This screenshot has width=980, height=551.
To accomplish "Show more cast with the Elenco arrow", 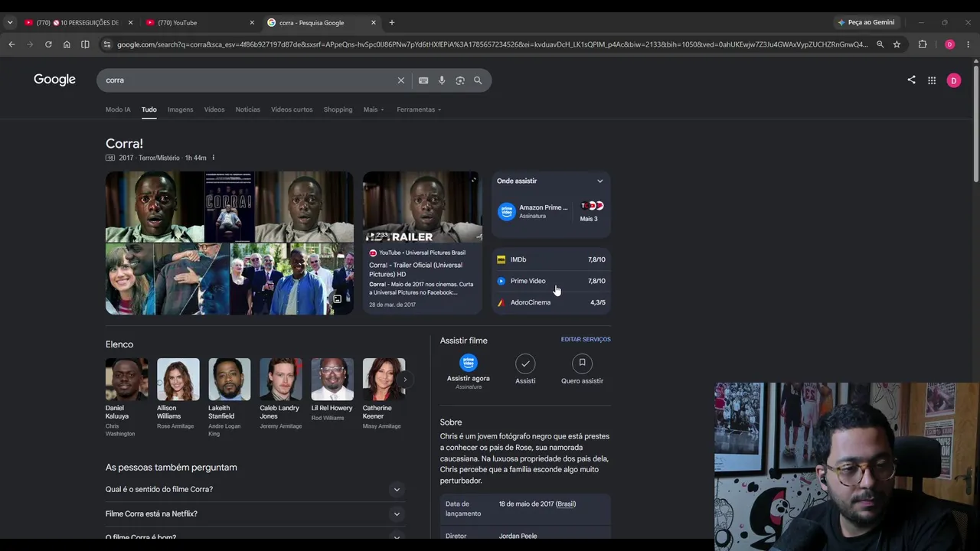I will pyautogui.click(x=405, y=379).
